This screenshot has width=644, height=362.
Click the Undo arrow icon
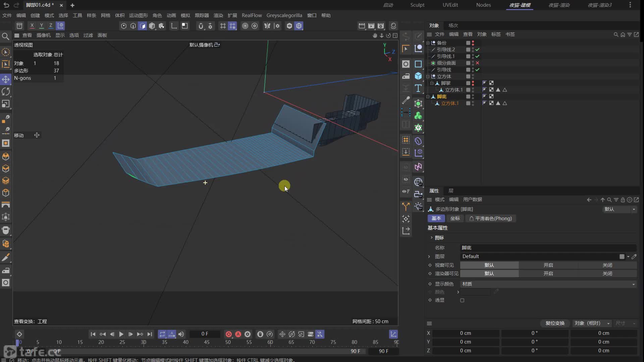click(6, 5)
